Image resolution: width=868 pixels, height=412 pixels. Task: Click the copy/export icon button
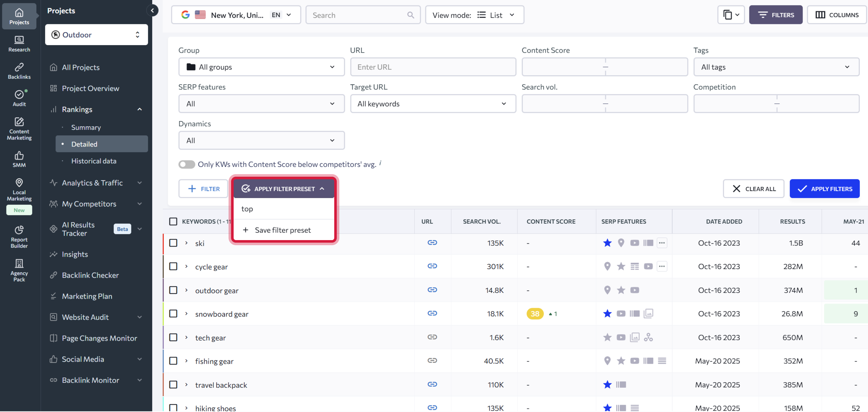[730, 15]
